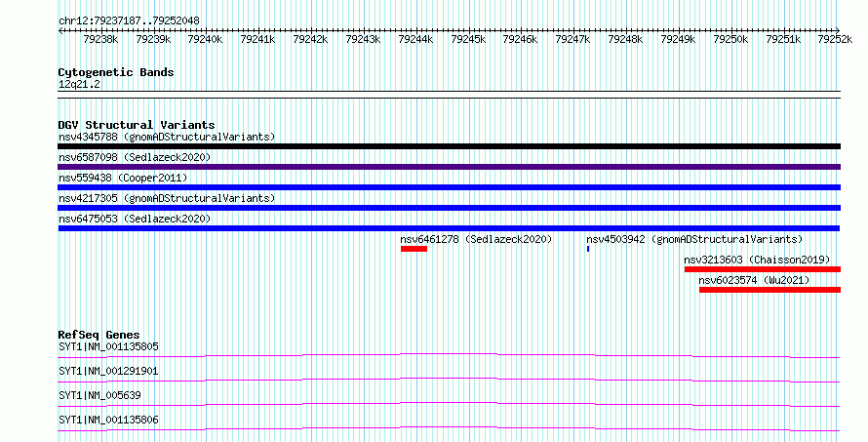
Task: Select variant label nsv6587098 (Sedlazeck2020)
Action: (135, 157)
